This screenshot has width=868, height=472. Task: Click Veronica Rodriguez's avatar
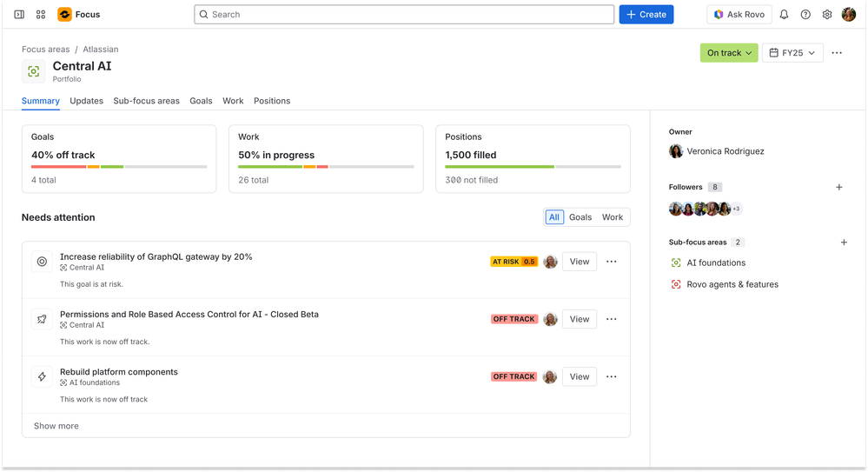(676, 151)
